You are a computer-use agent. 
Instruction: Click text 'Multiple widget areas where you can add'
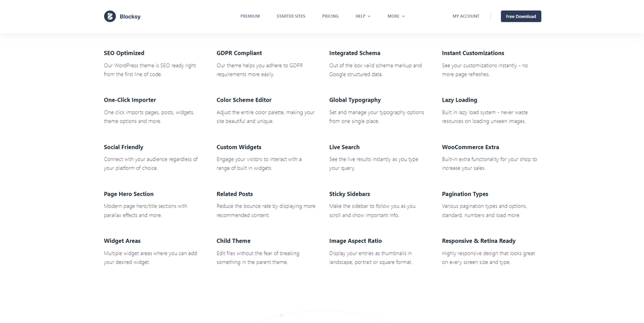pos(150,253)
